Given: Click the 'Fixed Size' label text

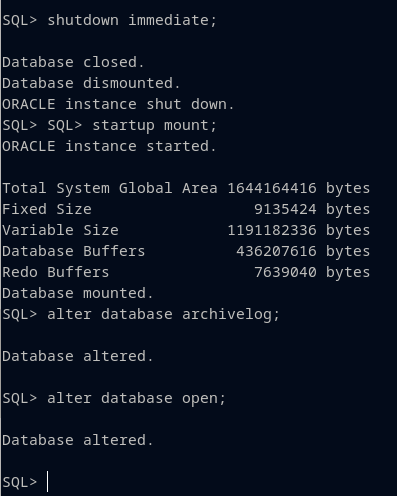Looking at the screenshot, I should click(x=47, y=209).
